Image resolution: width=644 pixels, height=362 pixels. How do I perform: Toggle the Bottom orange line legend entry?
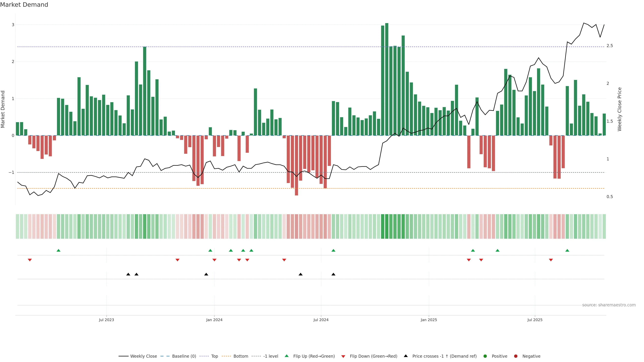[x=241, y=356]
